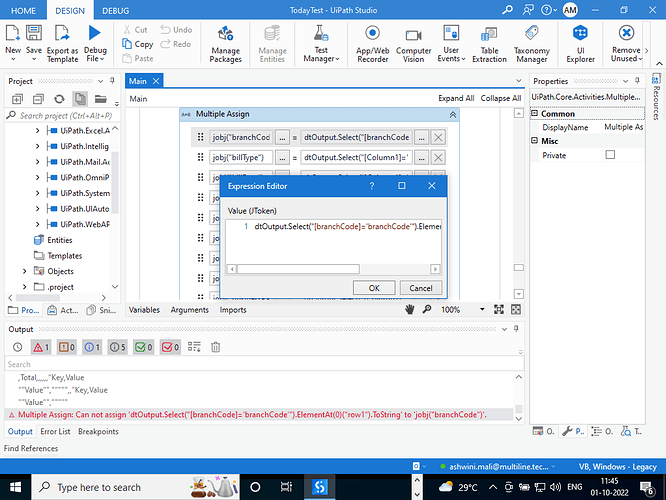Switch to the DEBUG ribbon tab
Screen dimensions: 666x500
point(115,9)
